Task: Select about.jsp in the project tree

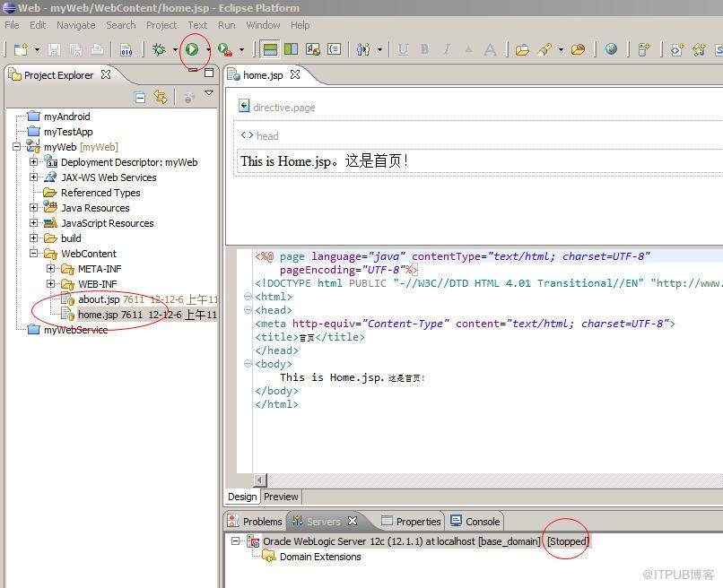Action: (99, 299)
